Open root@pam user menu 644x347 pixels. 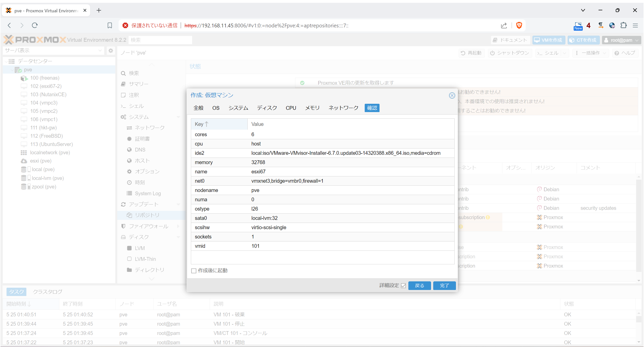(621, 40)
